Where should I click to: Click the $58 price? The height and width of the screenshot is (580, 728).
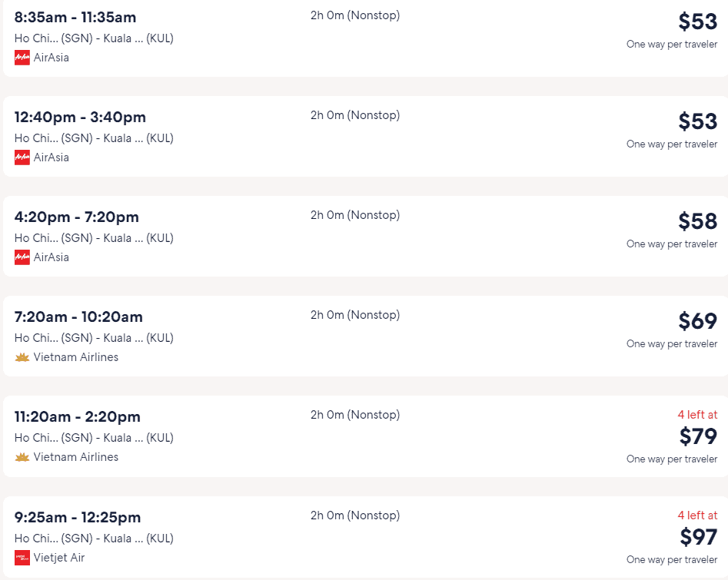(697, 221)
